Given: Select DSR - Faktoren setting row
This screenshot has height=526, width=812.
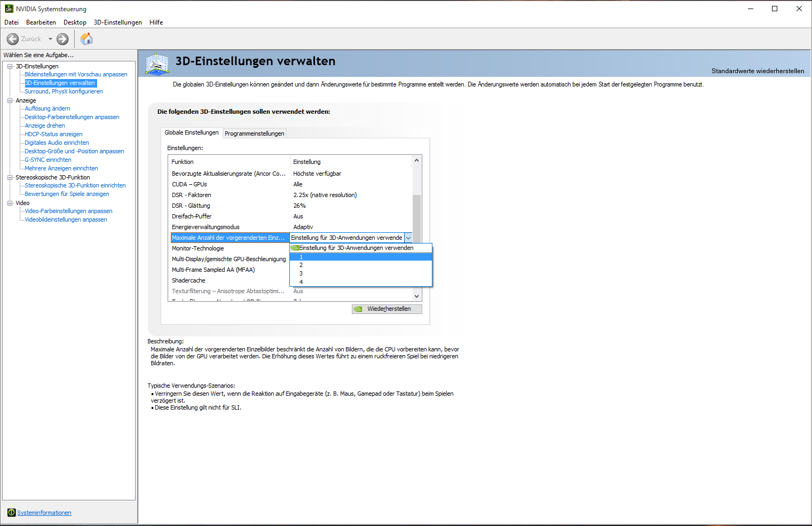Looking at the screenshot, I should (291, 195).
